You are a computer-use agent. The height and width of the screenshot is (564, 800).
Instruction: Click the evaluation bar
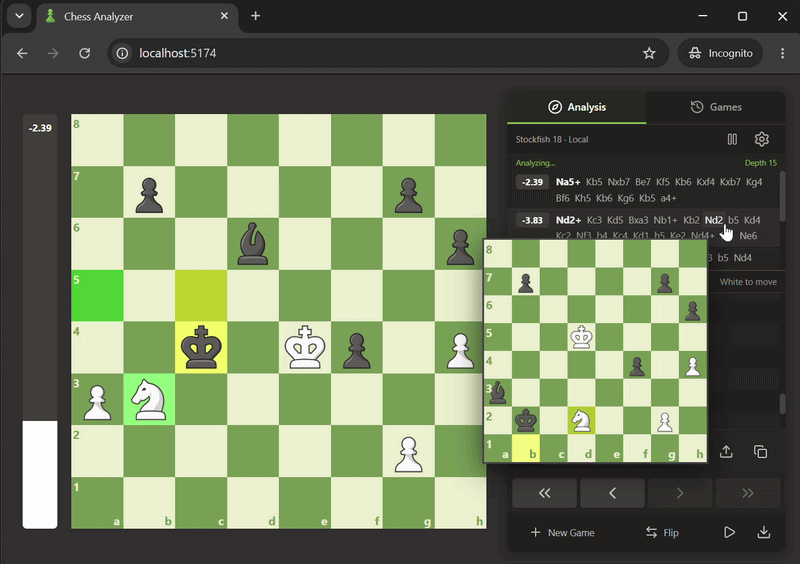[40, 322]
